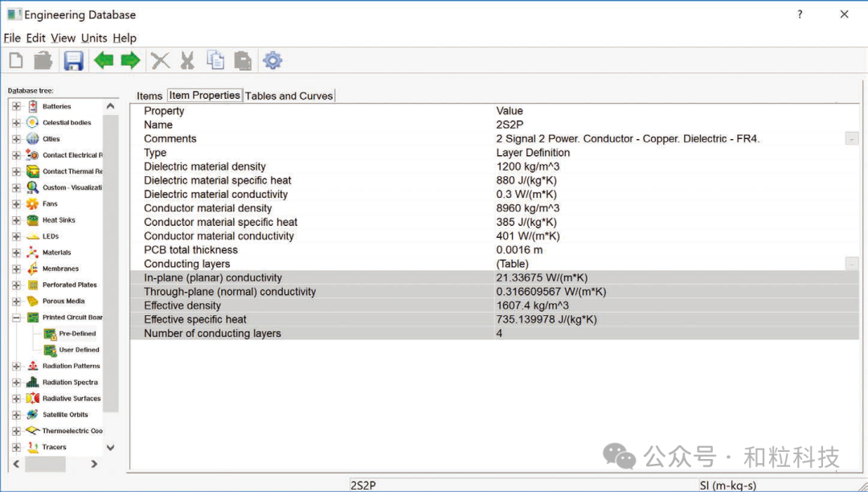Go back with the green left arrow
868x492 pixels.
point(104,60)
